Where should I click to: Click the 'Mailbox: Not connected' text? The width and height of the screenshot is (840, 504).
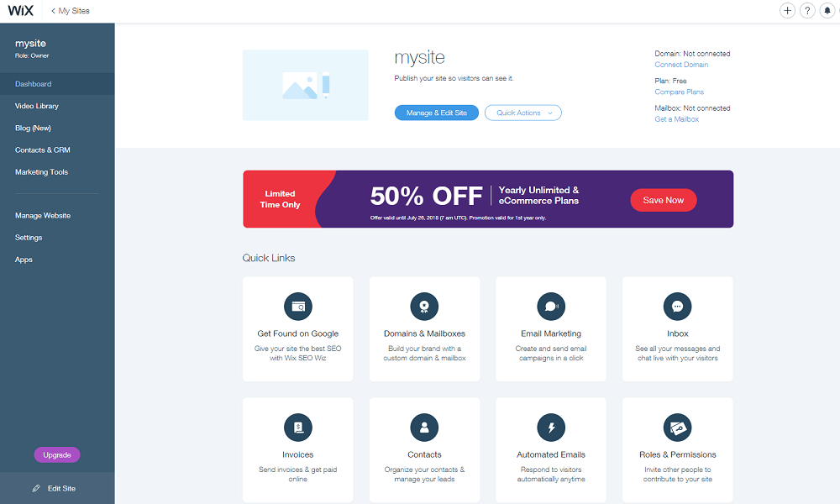(x=692, y=108)
